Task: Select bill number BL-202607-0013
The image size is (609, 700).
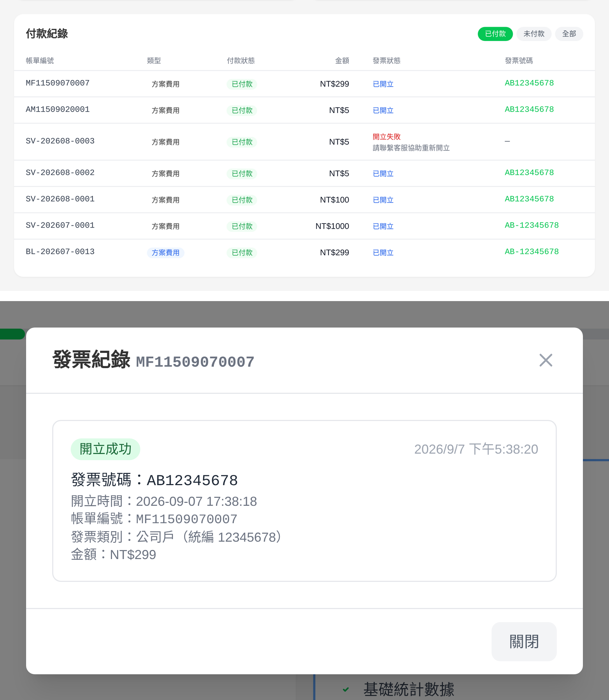Action: coord(60,252)
